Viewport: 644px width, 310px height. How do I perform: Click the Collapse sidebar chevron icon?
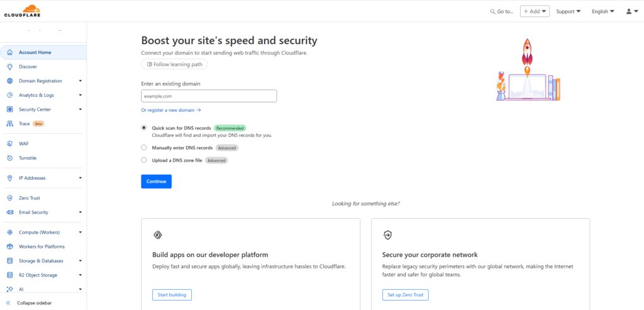8,303
